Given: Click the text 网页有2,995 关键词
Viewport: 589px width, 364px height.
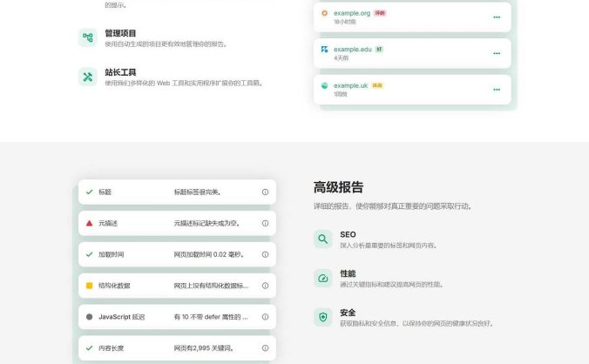Looking at the screenshot, I should (x=204, y=347).
